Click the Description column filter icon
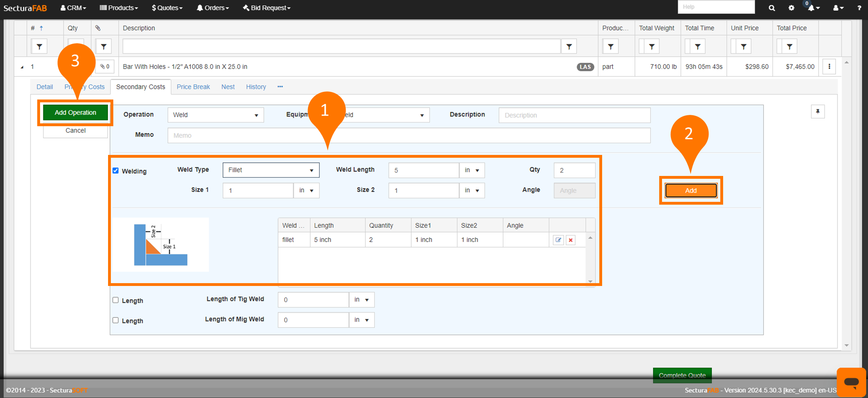 569,47
